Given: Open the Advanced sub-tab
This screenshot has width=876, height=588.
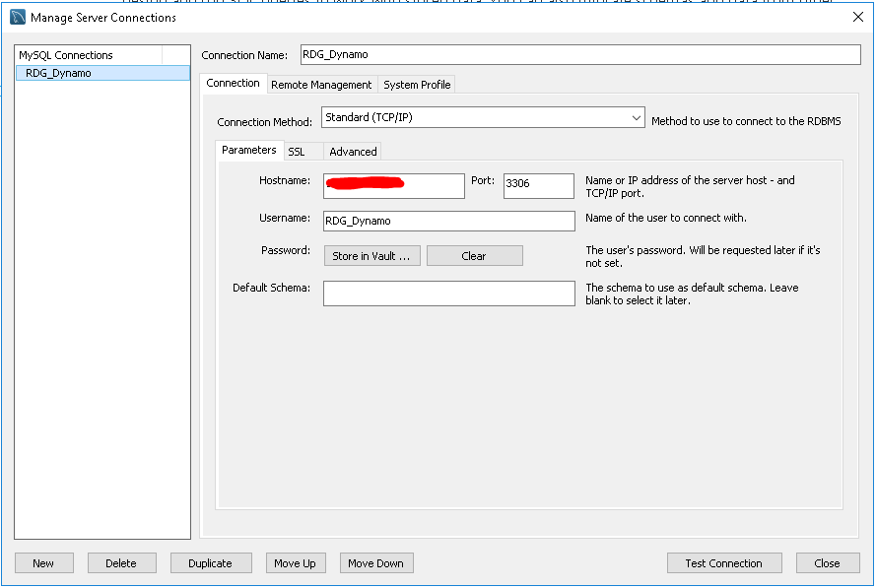Looking at the screenshot, I should point(353,152).
